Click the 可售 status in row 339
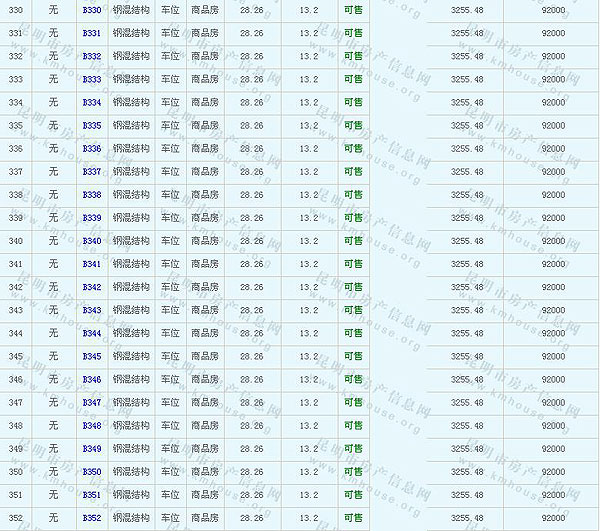Viewport: 600px width, 531px height. (353, 218)
